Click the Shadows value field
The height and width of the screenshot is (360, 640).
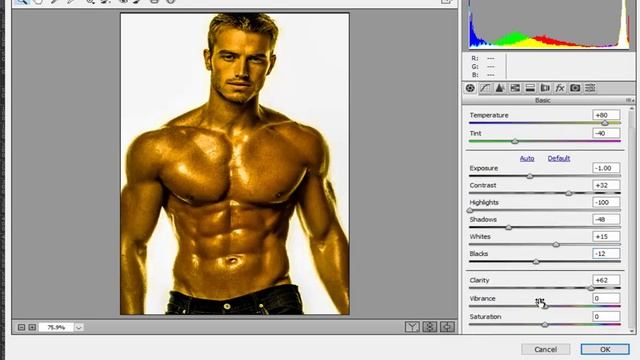(x=606, y=219)
